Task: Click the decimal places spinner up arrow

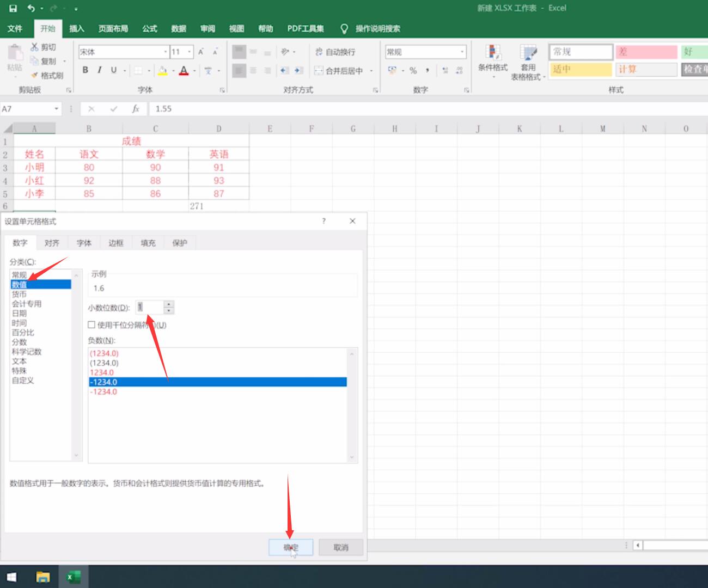Action: pos(169,304)
